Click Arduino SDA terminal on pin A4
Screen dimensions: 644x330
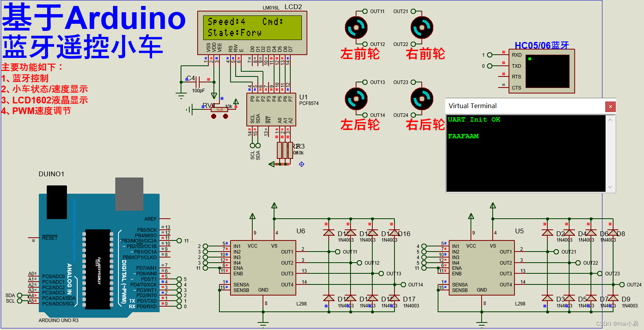pyautogui.click(x=20, y=295)
